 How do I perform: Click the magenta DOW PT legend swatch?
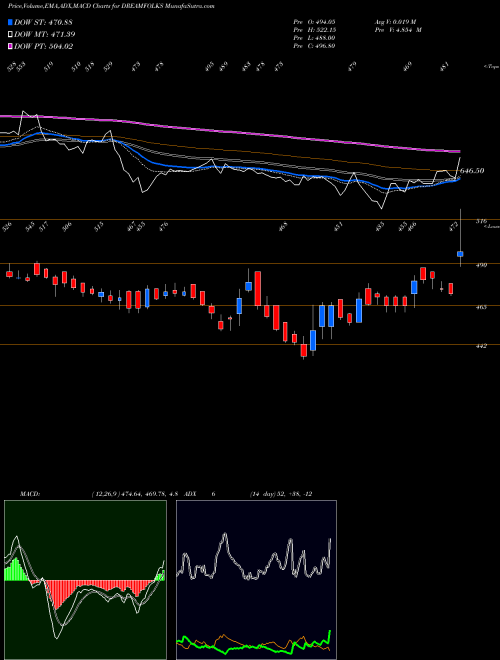click(x=11, y=46)
